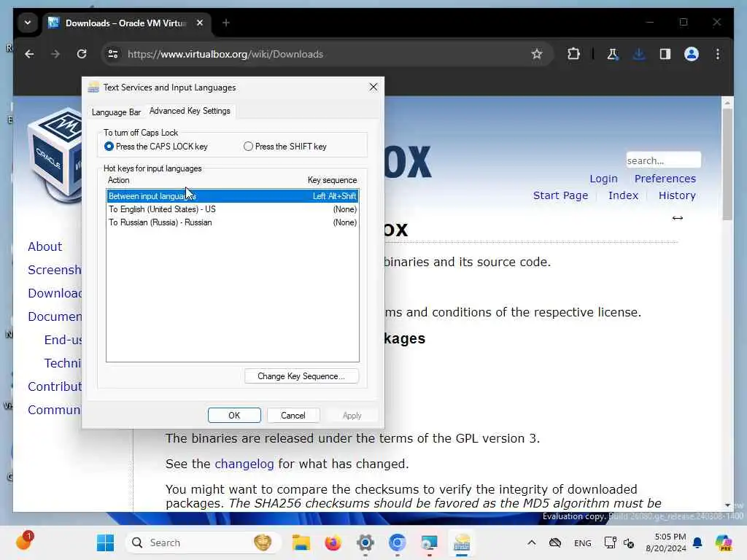Open the network display tray icon

tap(610, 542)
